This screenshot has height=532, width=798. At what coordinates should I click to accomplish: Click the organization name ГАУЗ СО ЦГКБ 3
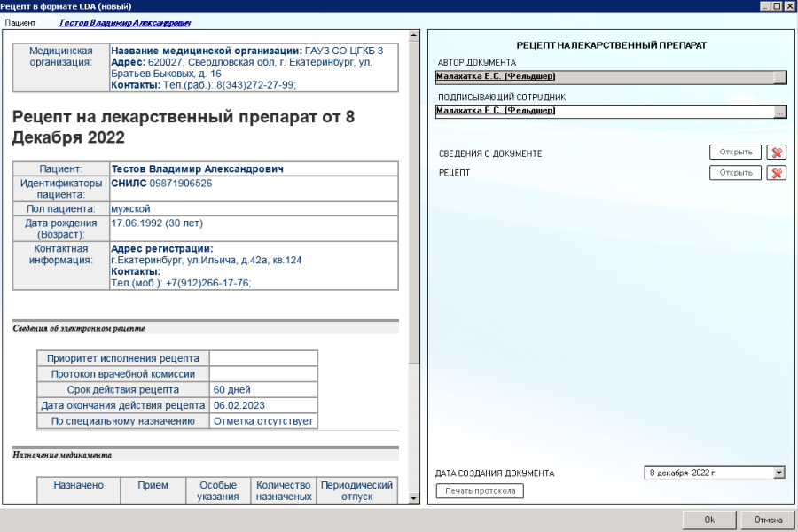(344, 51)
